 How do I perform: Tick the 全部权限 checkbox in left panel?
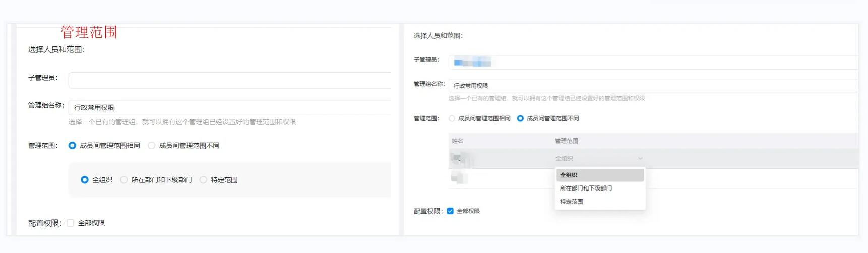(x=70, y=223)
